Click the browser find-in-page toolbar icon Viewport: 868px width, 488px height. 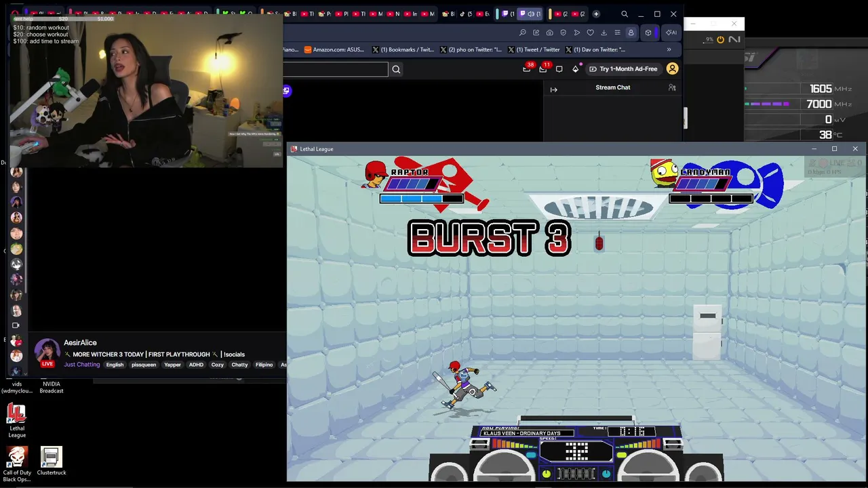tap(523, 33)
